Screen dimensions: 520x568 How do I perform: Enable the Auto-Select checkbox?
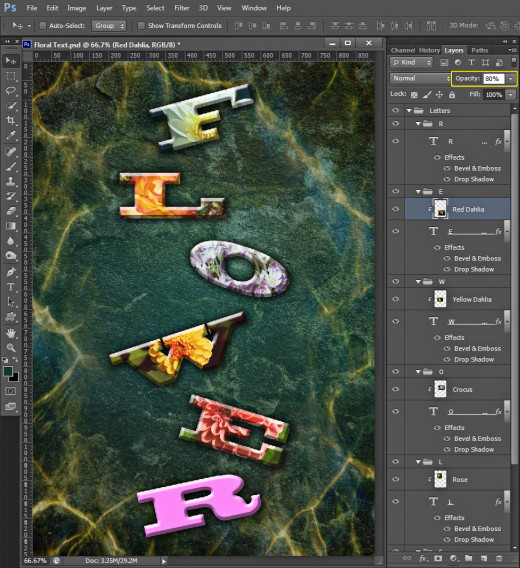pyautogui.click(x=43, y=25)
